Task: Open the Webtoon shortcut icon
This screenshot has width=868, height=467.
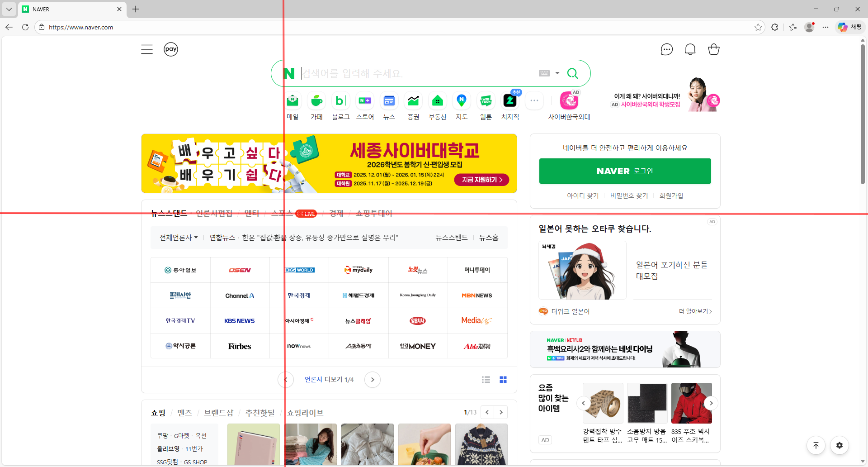Action: (x=486, y=101)
